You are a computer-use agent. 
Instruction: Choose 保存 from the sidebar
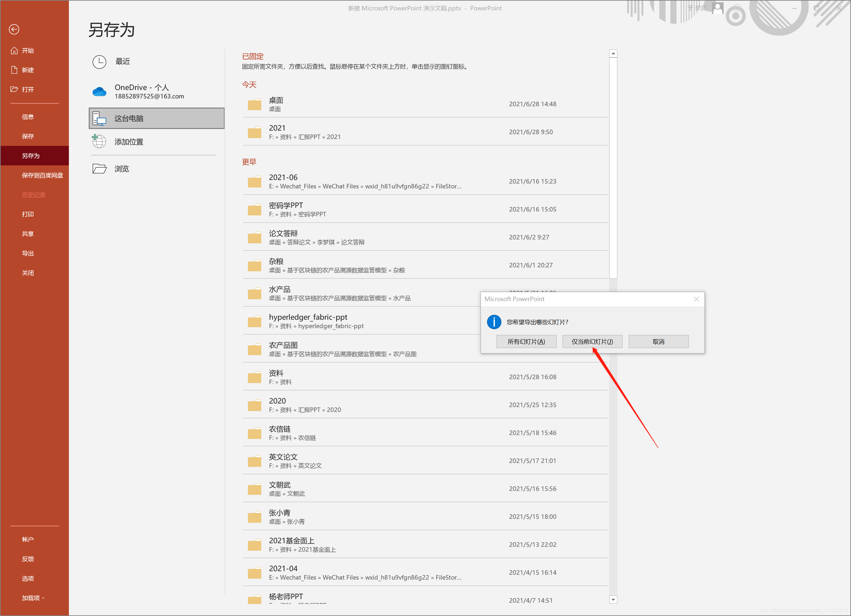tap(34, 136)
